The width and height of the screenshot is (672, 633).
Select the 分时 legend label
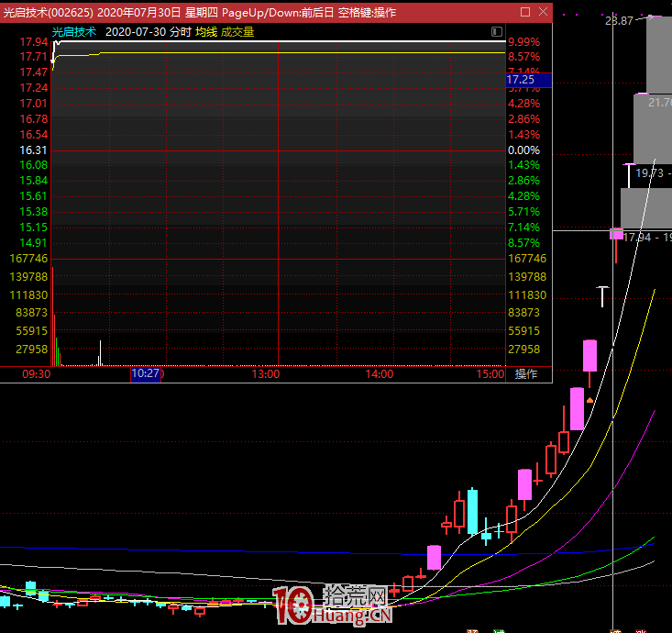180,31
